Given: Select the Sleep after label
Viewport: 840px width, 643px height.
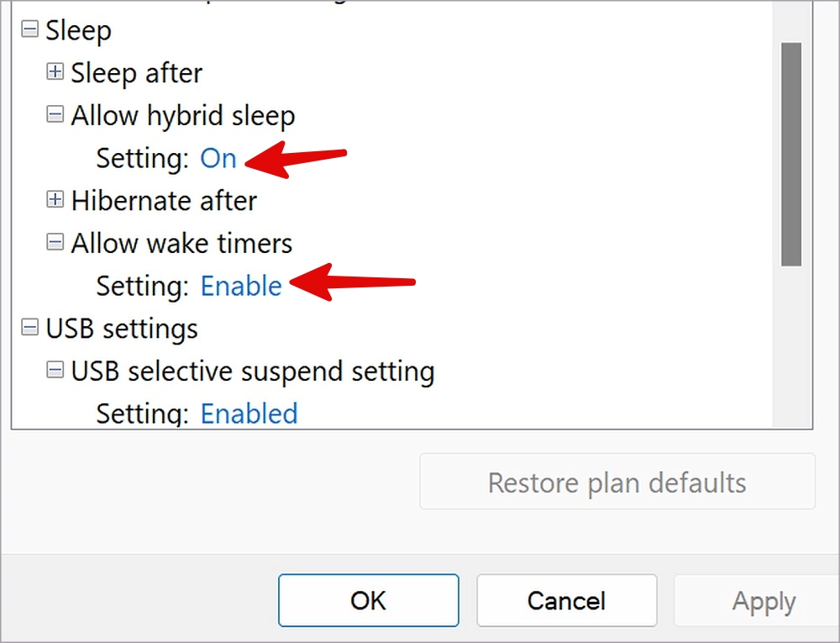Looking at the screenshot, I should click(137, 73).
